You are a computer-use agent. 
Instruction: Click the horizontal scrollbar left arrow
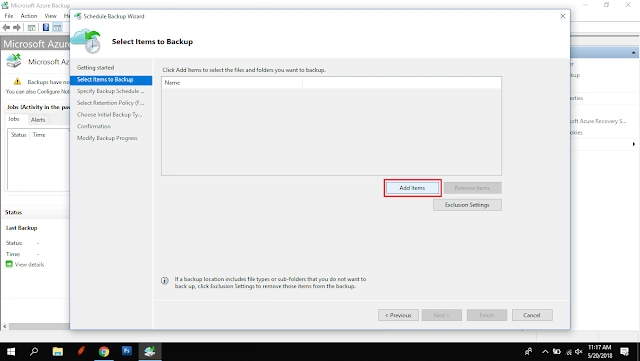4,327
